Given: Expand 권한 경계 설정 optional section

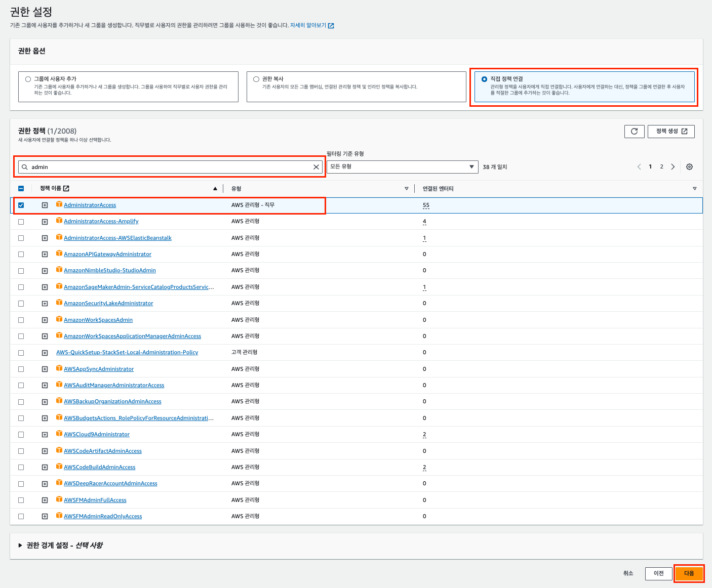Looking at the screenshot, I should click(x=20, y=545).
